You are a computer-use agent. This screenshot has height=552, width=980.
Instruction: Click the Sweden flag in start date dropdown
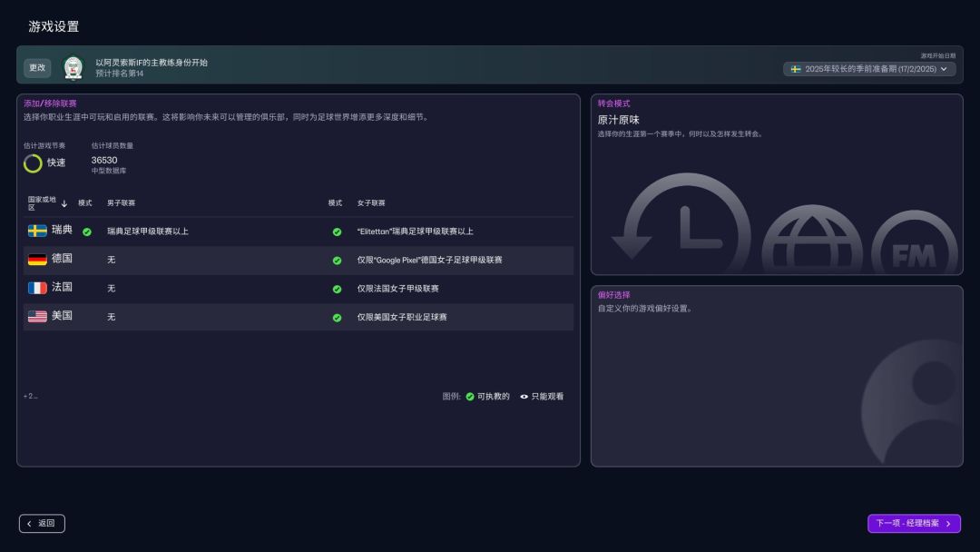click(796, 69)
